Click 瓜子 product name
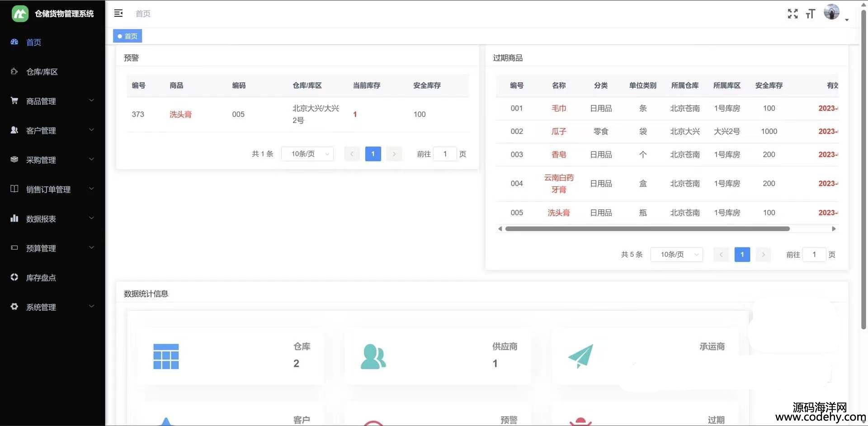 (x=559, y=132)
